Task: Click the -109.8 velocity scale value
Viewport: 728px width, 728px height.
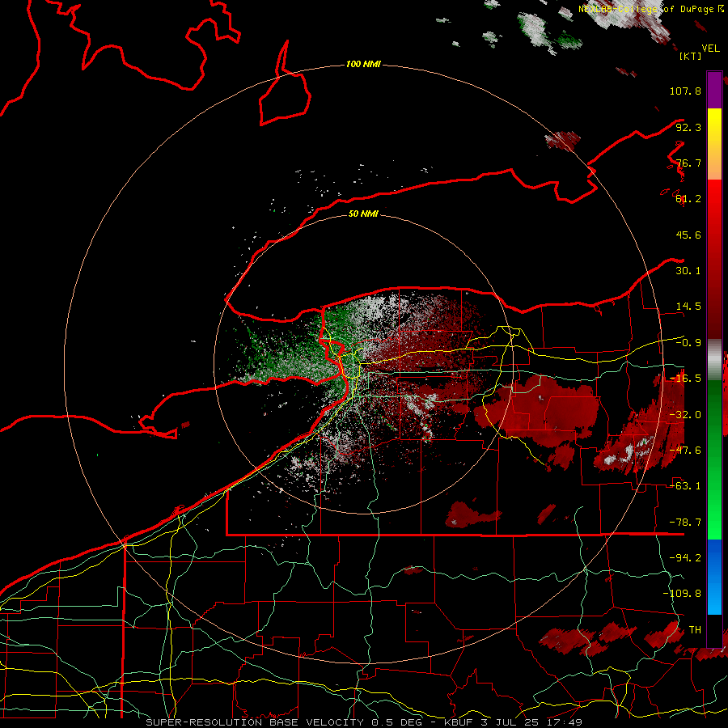Action: pyautogui.click(x=682, y=594)
